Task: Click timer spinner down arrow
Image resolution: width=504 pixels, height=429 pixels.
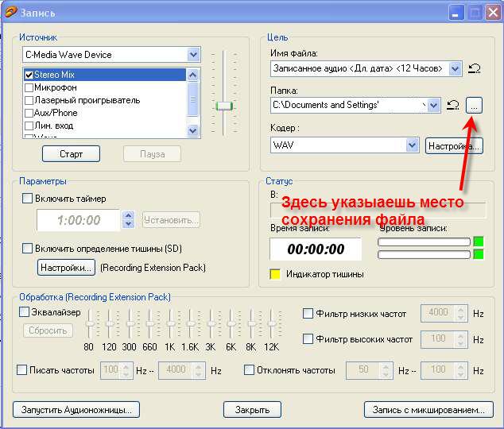Action: (128, 224)
